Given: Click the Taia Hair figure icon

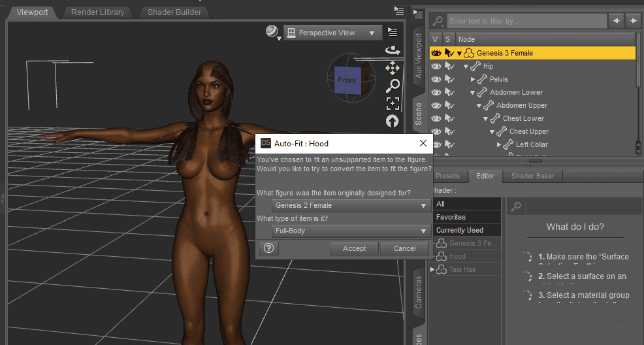Looking at the screenshot, I should [x=442, y=269].
